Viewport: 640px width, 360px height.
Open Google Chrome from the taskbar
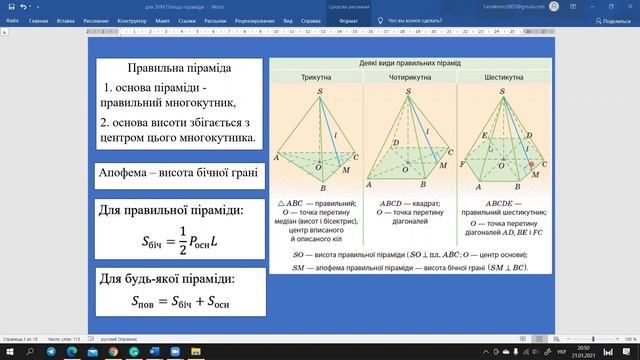(x=113, y=351)
